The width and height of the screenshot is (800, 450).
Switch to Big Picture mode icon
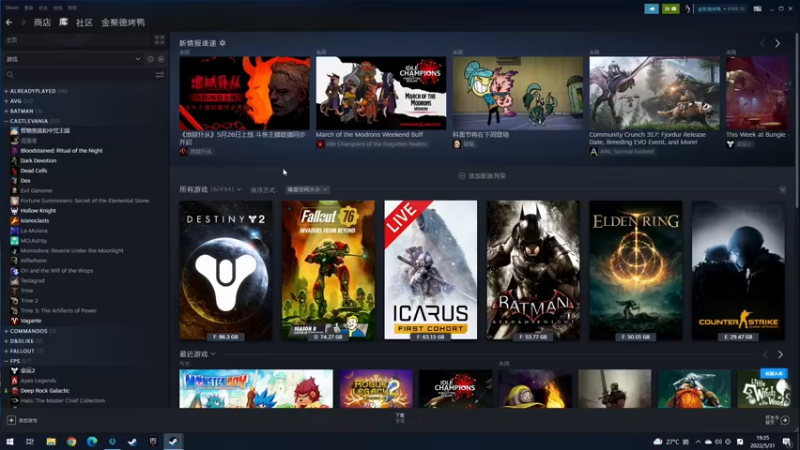pos(758,9)
